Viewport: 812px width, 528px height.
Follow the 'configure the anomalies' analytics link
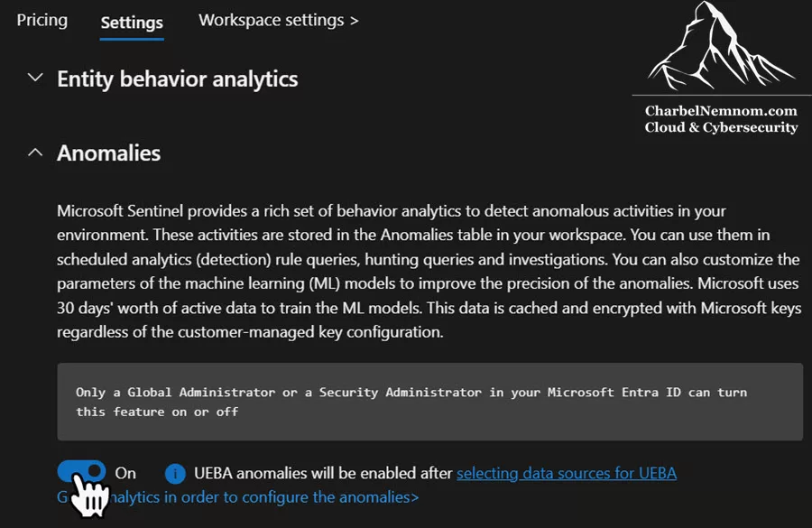click(237, 497)
